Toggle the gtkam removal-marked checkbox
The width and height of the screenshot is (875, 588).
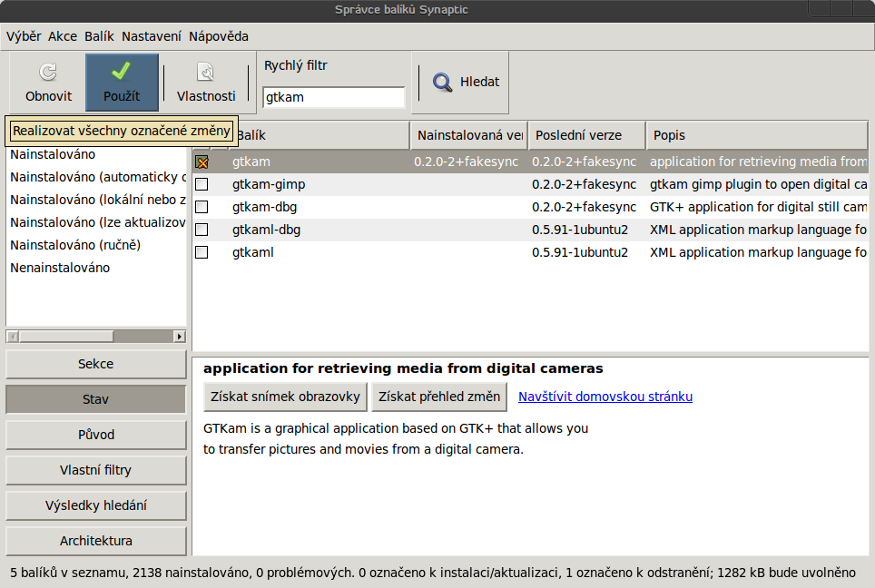(x=202, y=162)
